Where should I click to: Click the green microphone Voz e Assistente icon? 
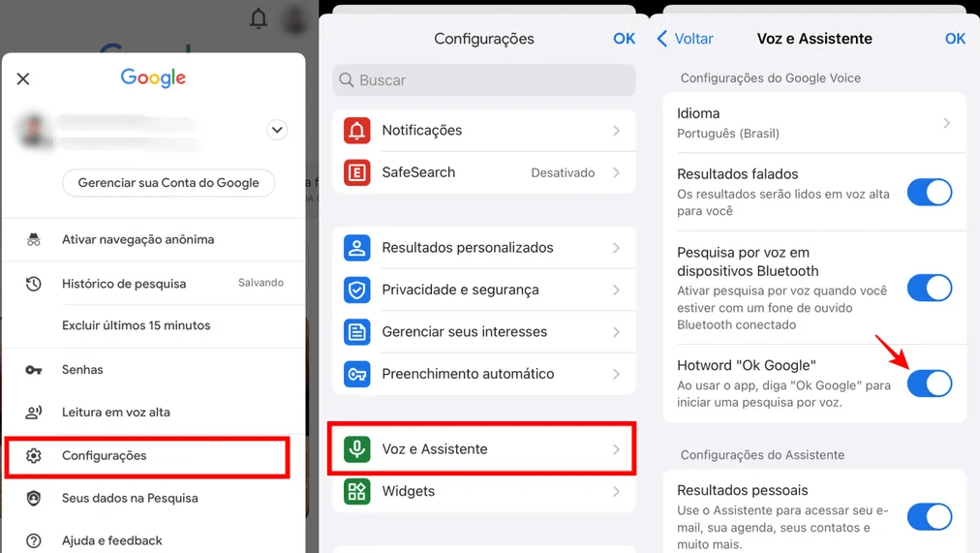point(357,448)
